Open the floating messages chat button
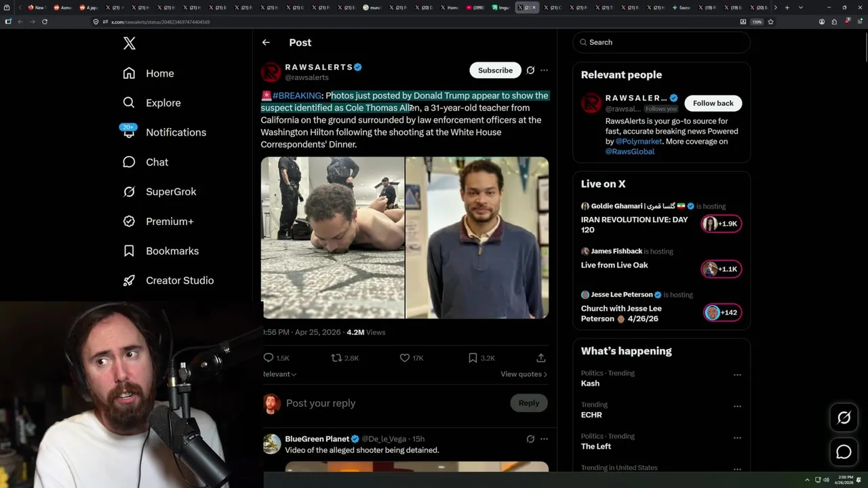Viewport: 868px width, 488px height. (844, 452)
